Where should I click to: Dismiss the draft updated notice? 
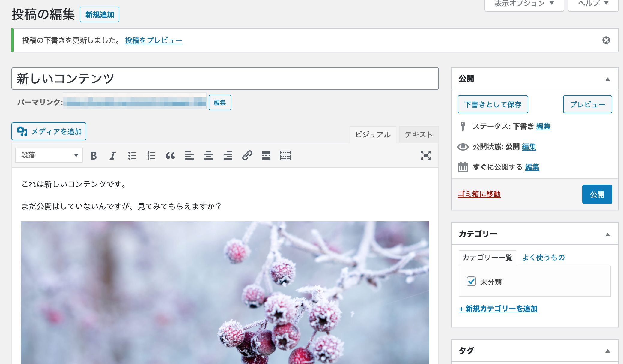coord(606,40)
